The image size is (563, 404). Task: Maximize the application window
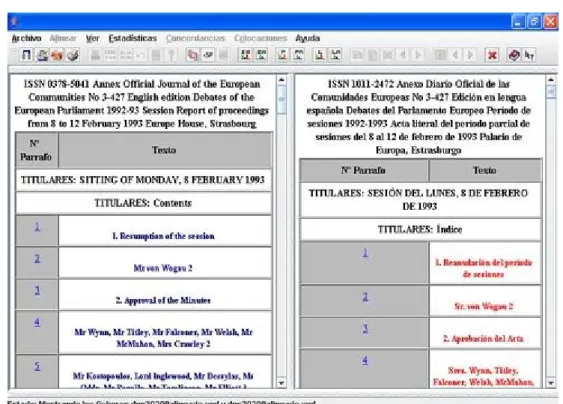[x=534, y=22]
